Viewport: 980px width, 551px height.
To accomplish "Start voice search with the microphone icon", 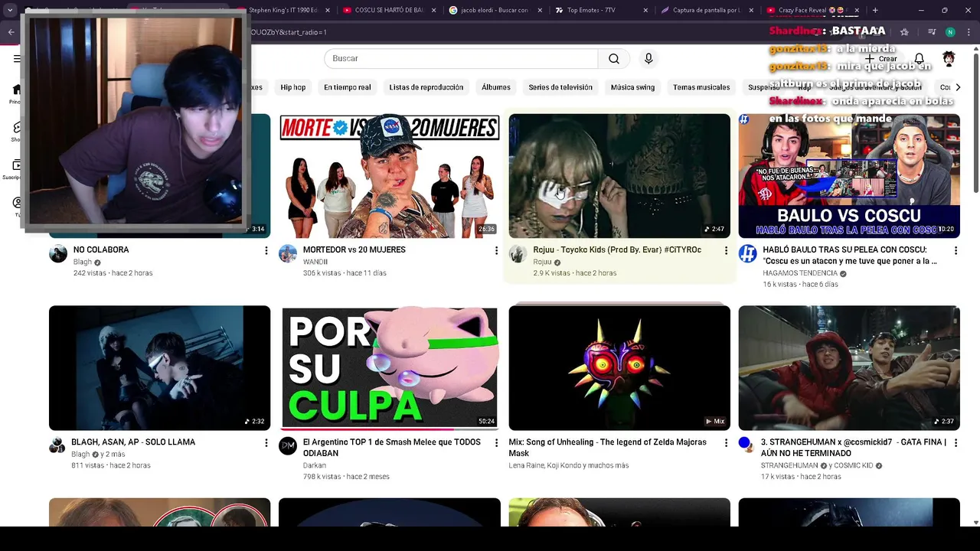I will coord(648,59).
